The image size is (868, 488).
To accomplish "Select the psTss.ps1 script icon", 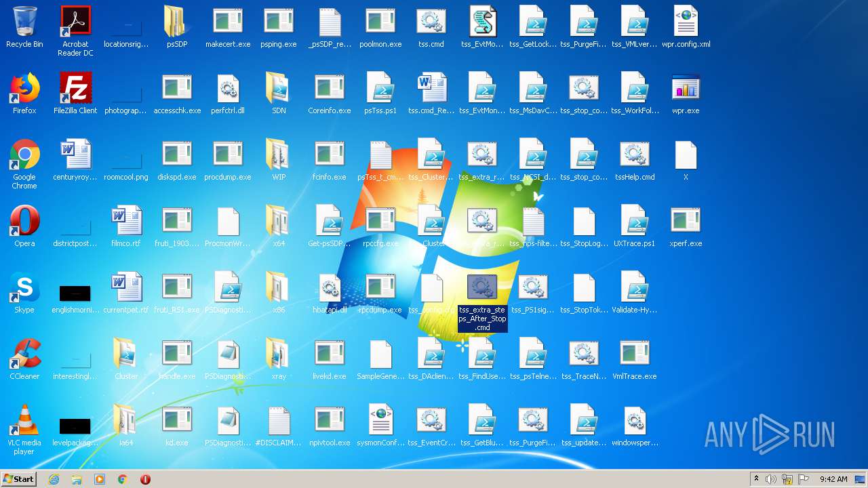I will tap(380, 94).
